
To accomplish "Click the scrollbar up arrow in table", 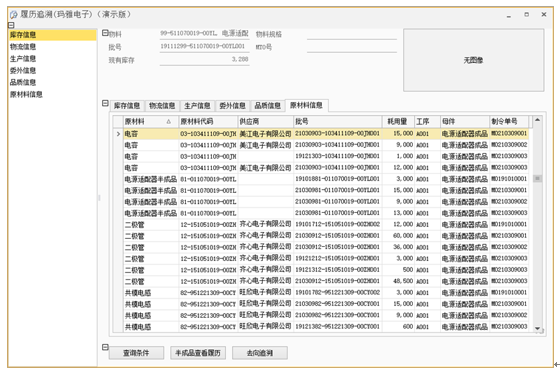I will tap(537, 120).
